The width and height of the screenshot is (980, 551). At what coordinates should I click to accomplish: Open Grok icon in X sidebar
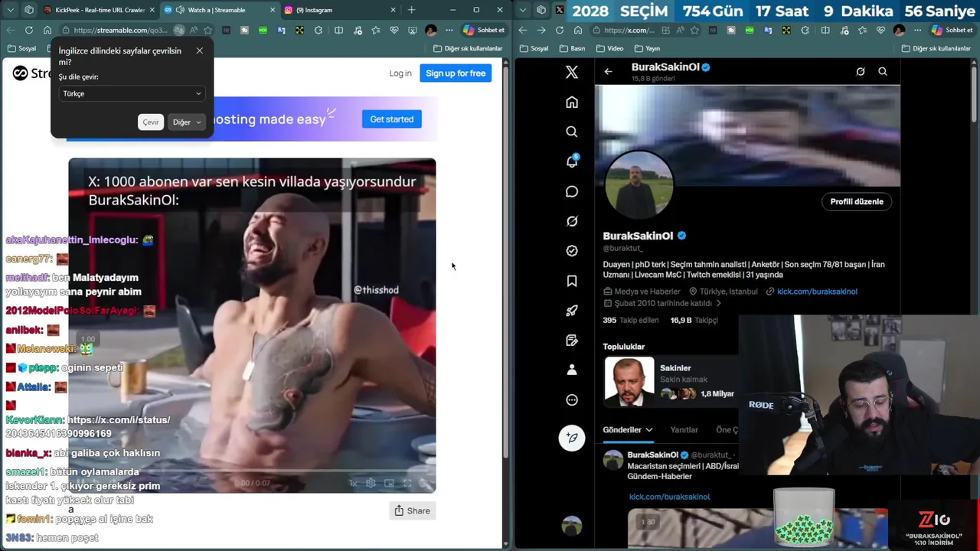tap(572, 221)
